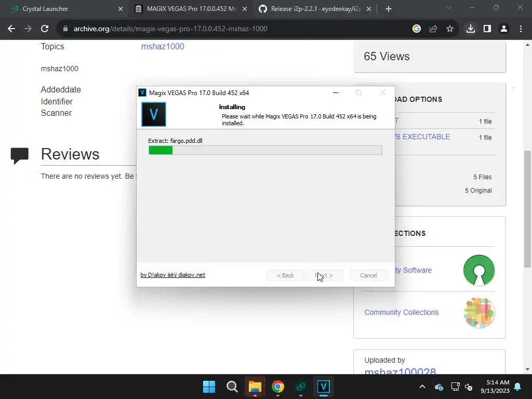532x399 pixels.
Task: Click the padlock site info icon
Action: coord(65,29)
